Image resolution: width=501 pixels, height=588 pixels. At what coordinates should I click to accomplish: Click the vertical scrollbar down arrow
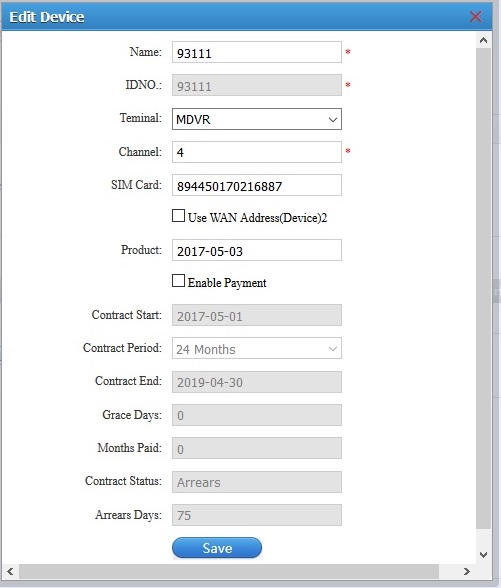pyautogui.click(x=483, y=554)
